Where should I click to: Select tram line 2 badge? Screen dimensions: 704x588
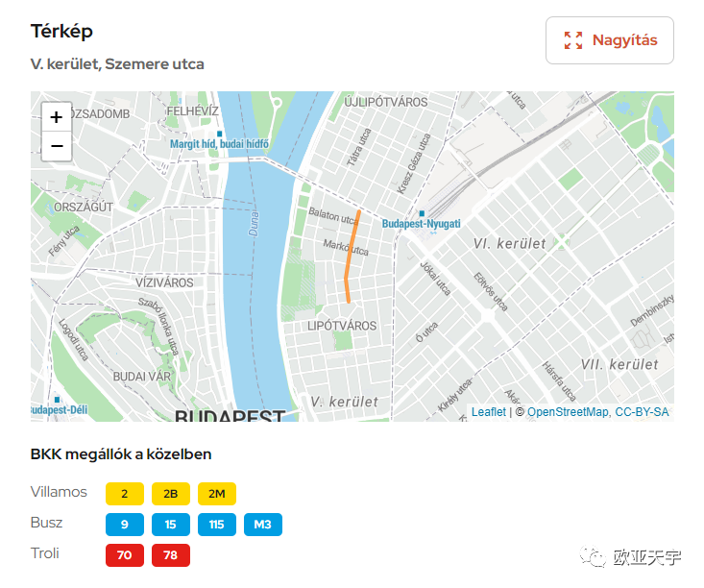tap(125, 494)
